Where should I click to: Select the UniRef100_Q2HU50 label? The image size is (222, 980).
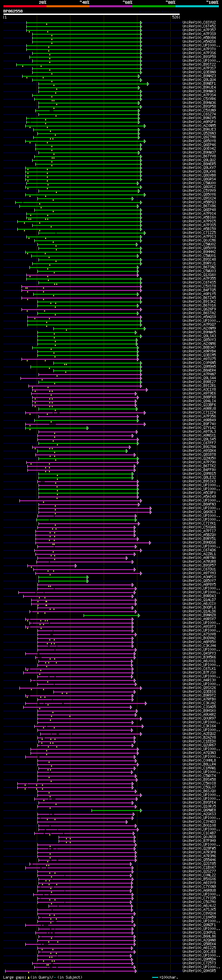pos(199,459)
